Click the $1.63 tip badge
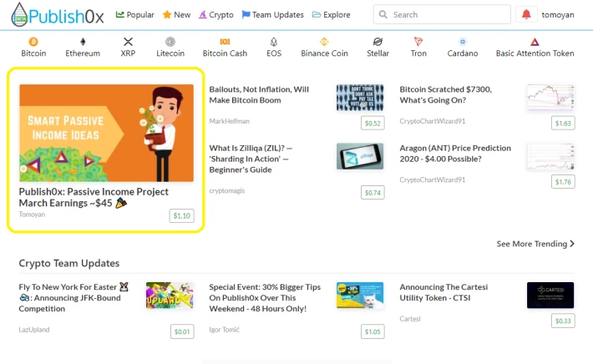This screenshot has width=593, height=364. tap(563, 123)
